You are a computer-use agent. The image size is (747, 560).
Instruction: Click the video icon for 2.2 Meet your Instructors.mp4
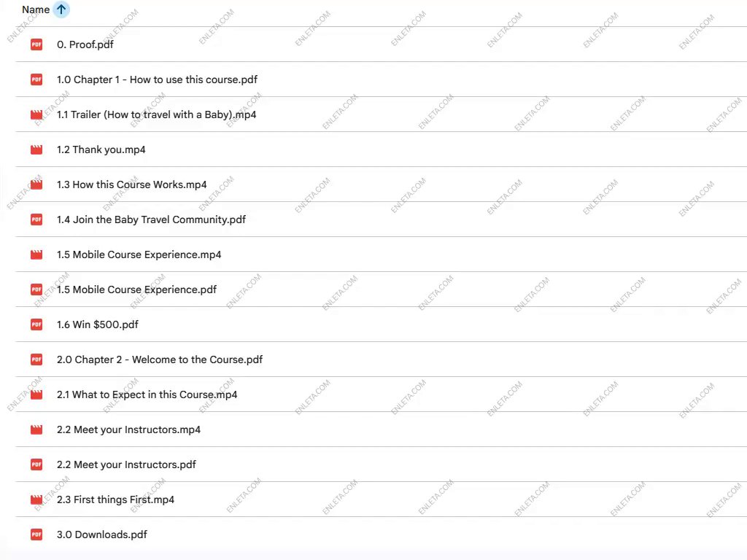[x=36, y=429]
